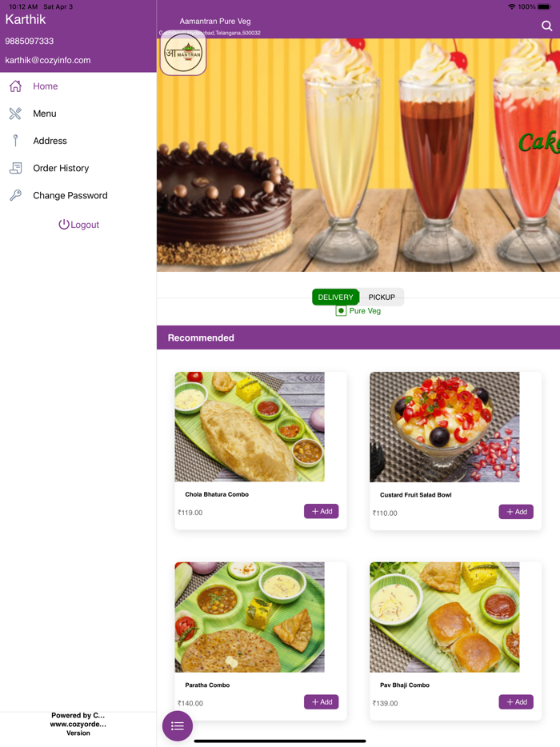
Task: Tap the Home house icon
Action: click(x=16, y=86)
